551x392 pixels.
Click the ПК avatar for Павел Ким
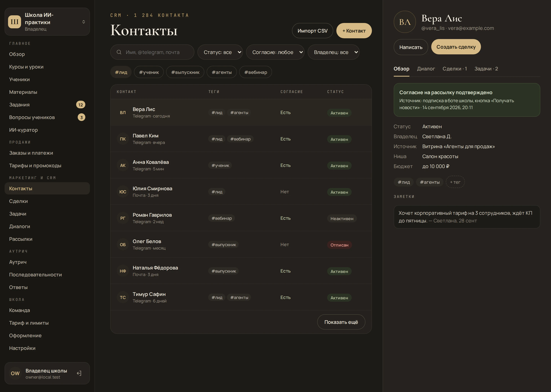(123, 139)
